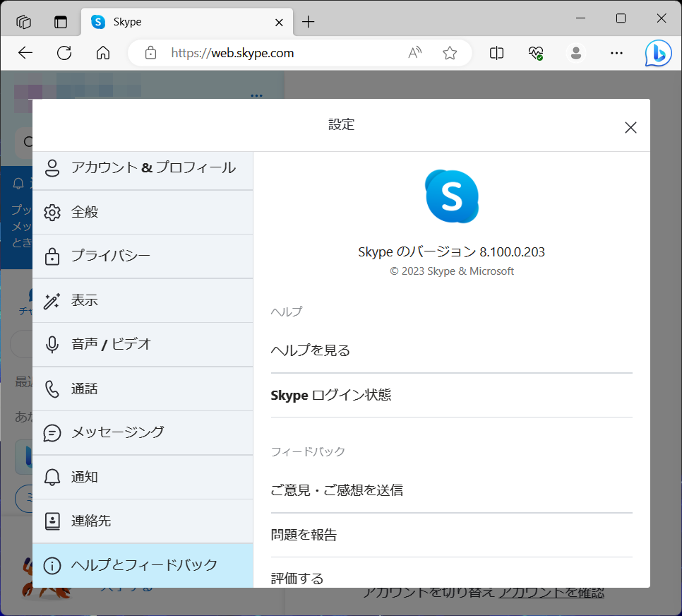Open ヘルプを見る link
The height and width of the screenshot is (616, 682).
[451, 350]
